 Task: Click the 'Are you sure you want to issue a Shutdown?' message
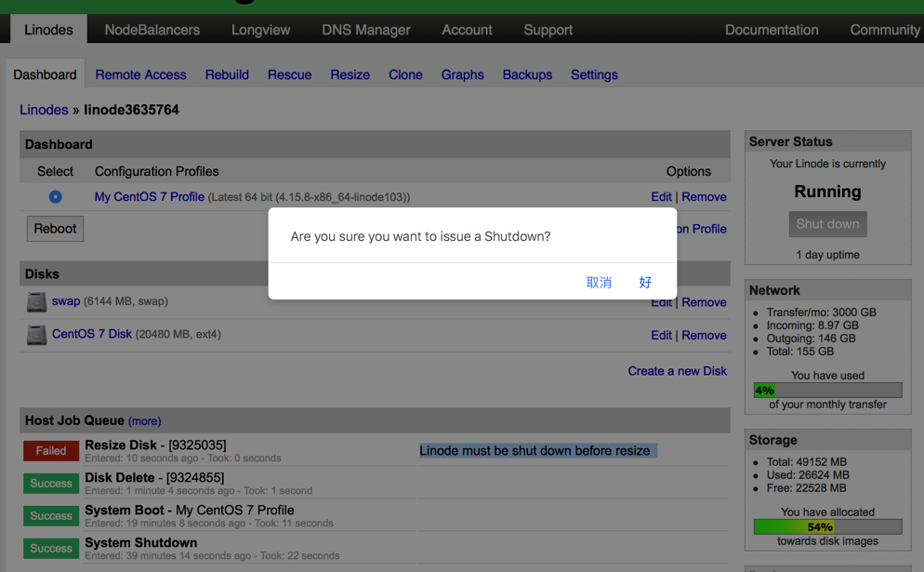[420, 236]
